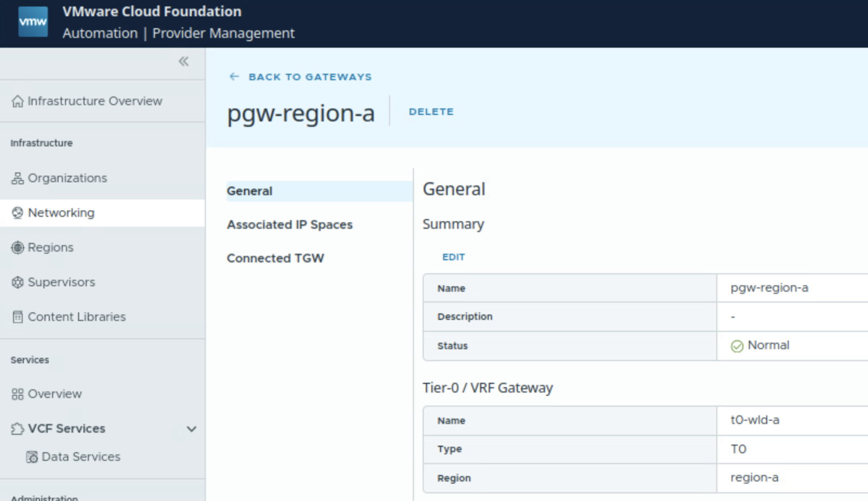Click the Supervisors icon in sidebar
868x501 pixels.
(17, 282)
